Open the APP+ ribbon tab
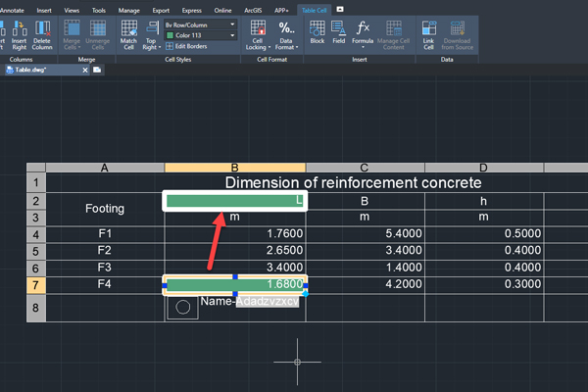The height and width of the screenshot is (392, 588). pos(281,10)
